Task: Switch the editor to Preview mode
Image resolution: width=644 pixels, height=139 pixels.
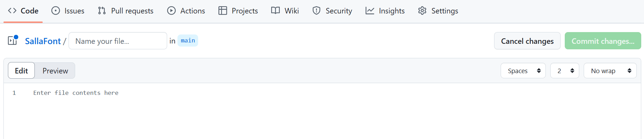Action: pyautogui.click(x=55, y=71)
